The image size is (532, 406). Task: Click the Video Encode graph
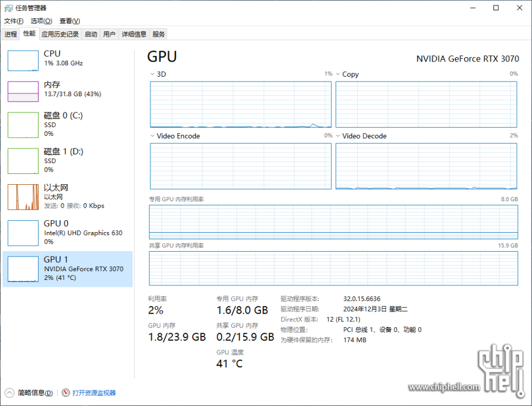coord(240,166)
